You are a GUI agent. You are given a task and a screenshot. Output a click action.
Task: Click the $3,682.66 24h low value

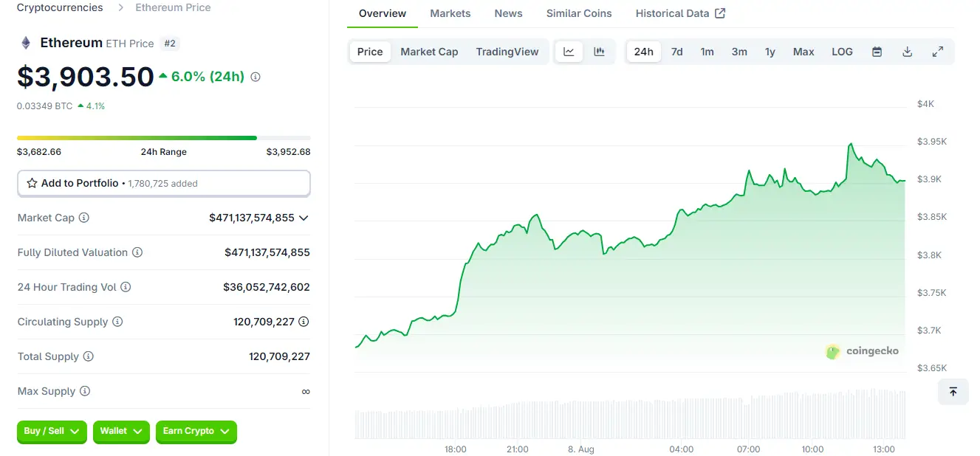39,152
